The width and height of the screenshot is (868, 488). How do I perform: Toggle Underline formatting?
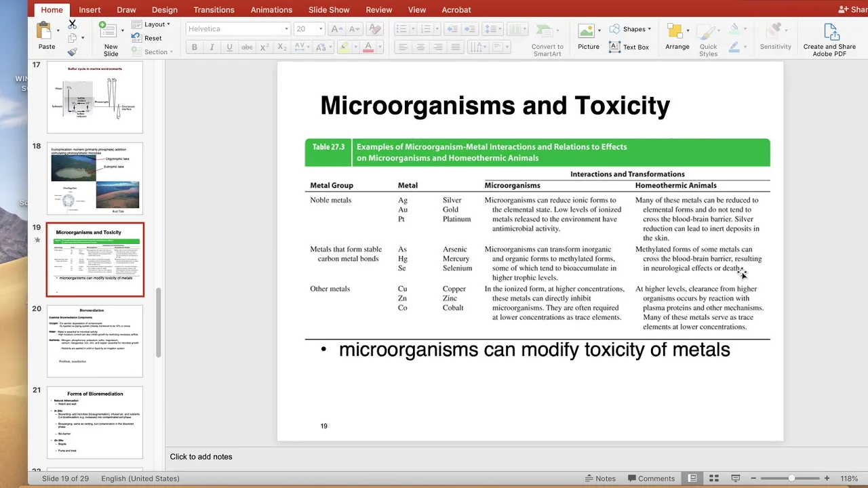(x=229, y=47)
